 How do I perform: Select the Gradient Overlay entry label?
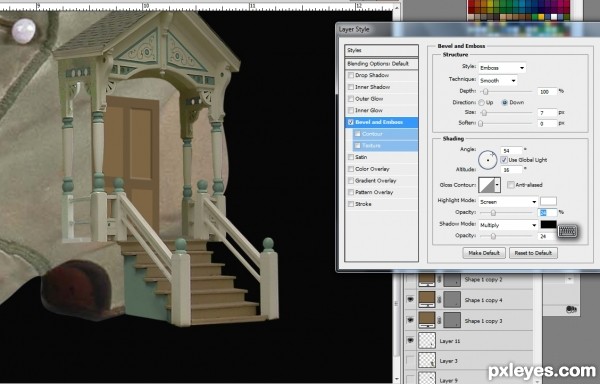(x=375, y=181)
